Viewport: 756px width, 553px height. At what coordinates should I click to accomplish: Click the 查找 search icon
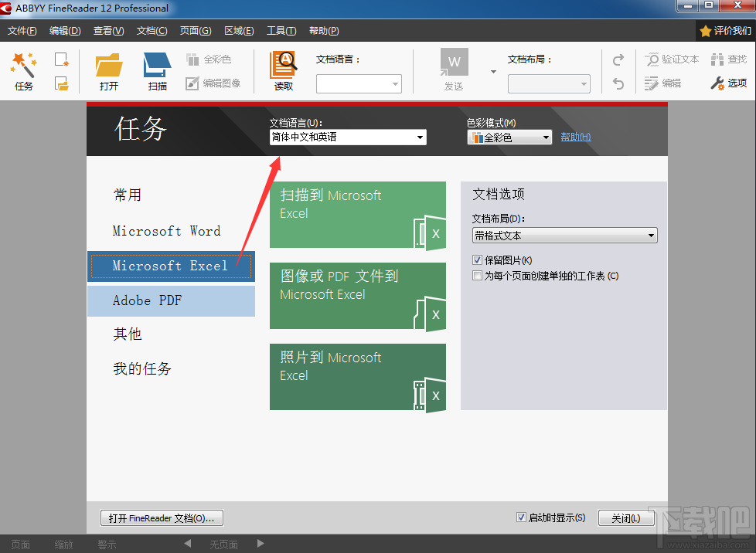click(730, 59)
